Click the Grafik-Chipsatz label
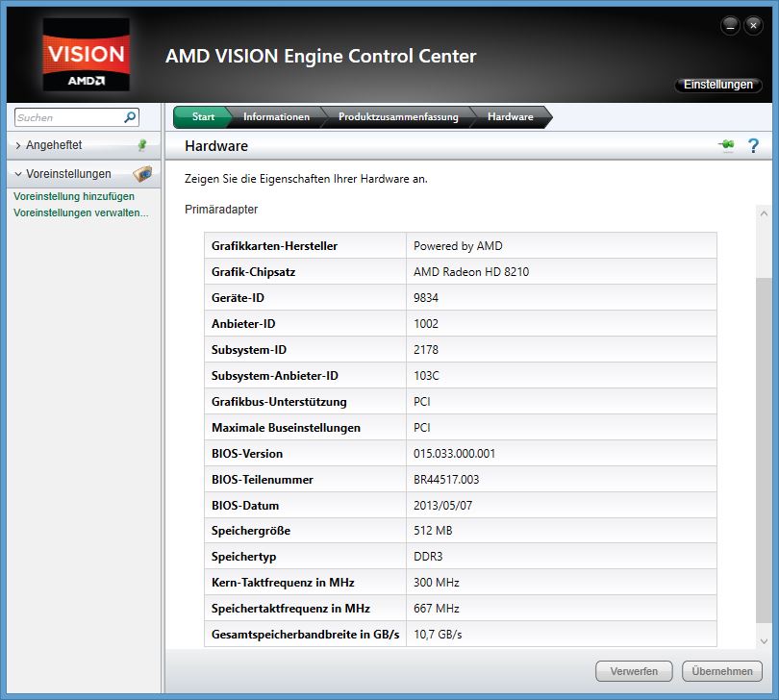The width and height of the screenshot is (779, 700). pos(253,272)
